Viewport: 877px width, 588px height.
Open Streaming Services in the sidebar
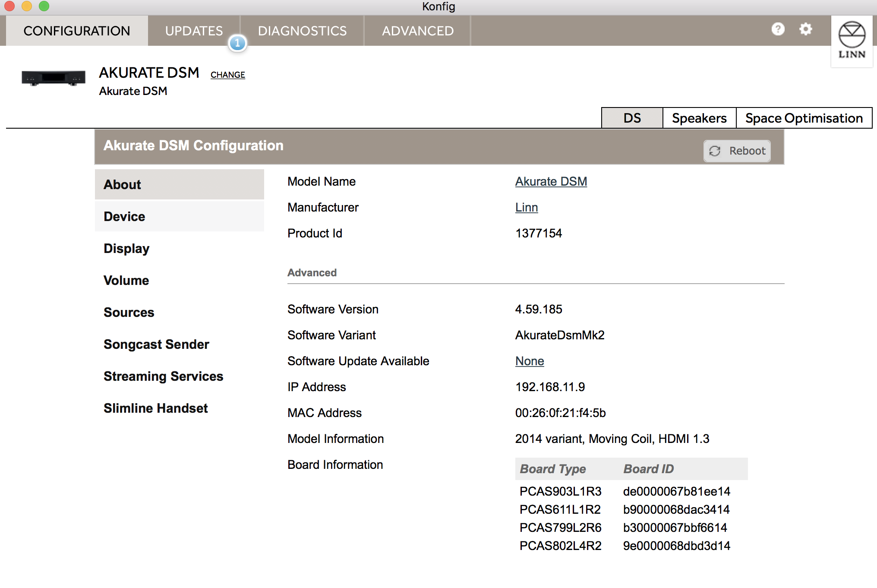point(180,376)
